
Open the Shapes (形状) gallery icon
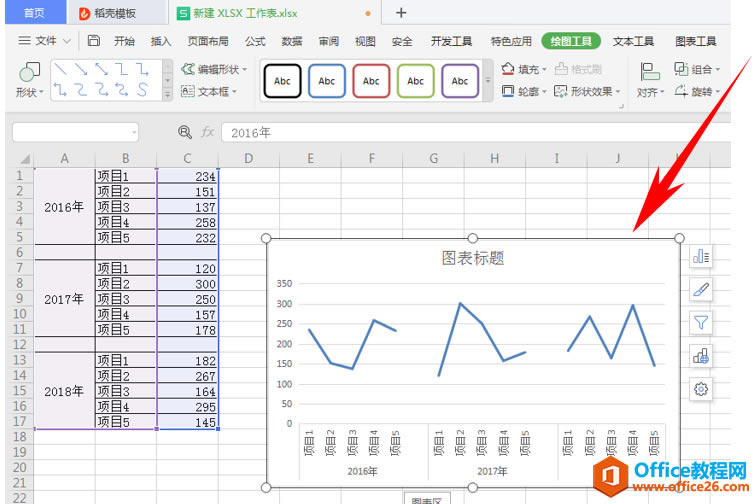pos(29,72)
